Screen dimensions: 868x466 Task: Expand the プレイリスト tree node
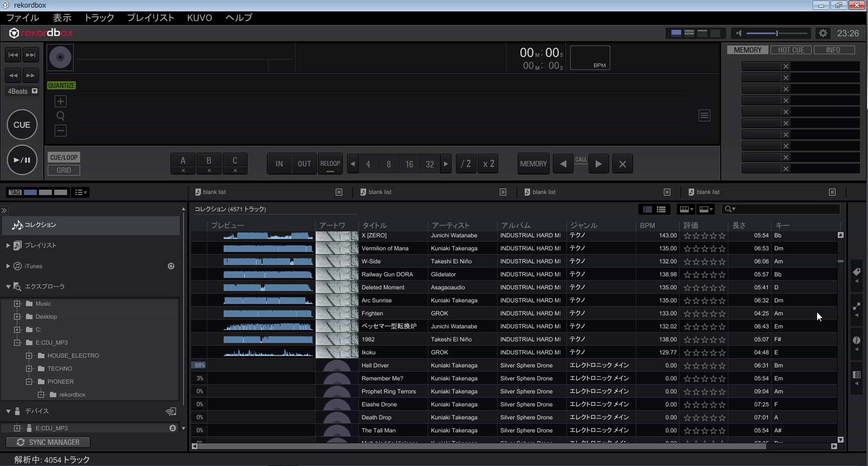pos(8,245)
